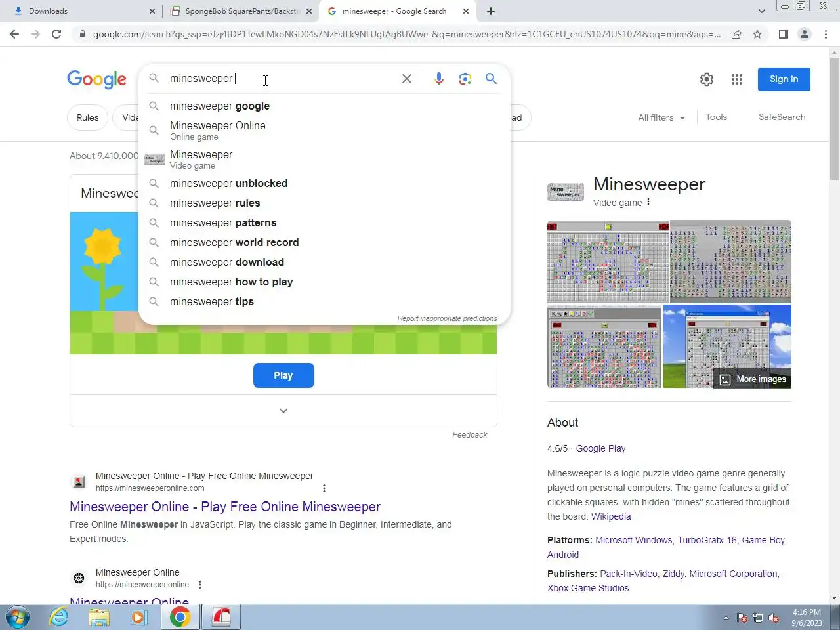The height and width of the screenshot is (630, 840).
Task: Click the browser forward arrow
Action: pos(35,34)
